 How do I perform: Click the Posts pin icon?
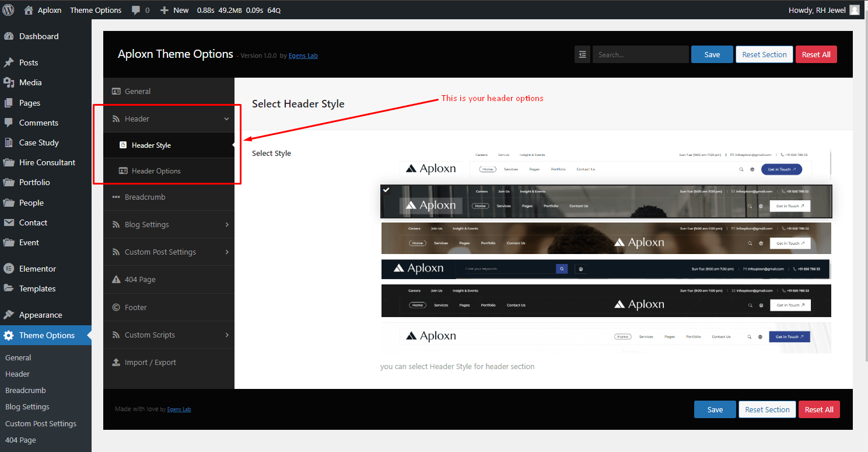pyautogui.click(x=9, y=62)
